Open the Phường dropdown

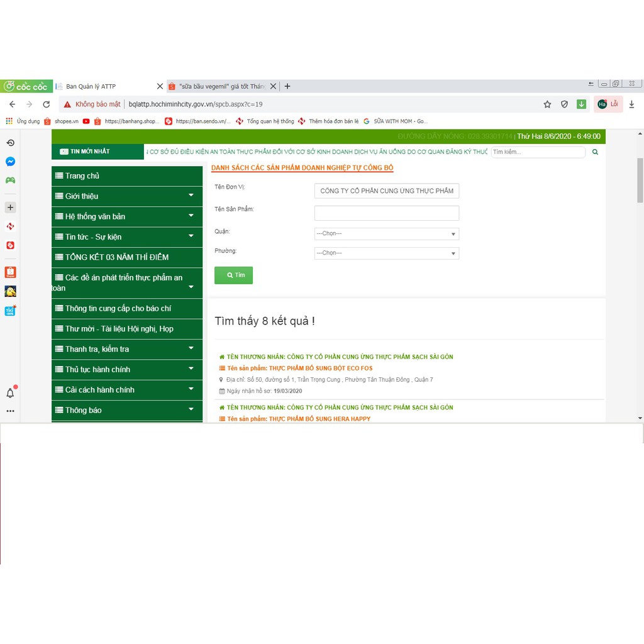(386, 253)
